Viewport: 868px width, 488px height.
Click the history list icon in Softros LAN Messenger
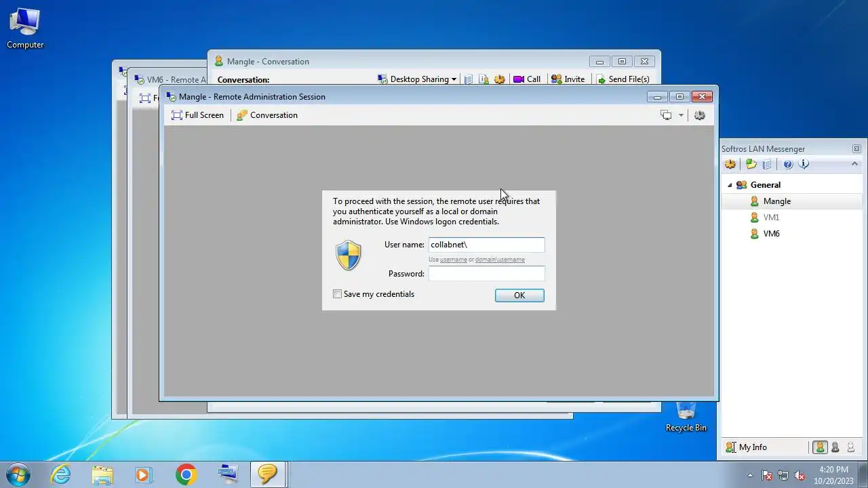pos(767,164)
